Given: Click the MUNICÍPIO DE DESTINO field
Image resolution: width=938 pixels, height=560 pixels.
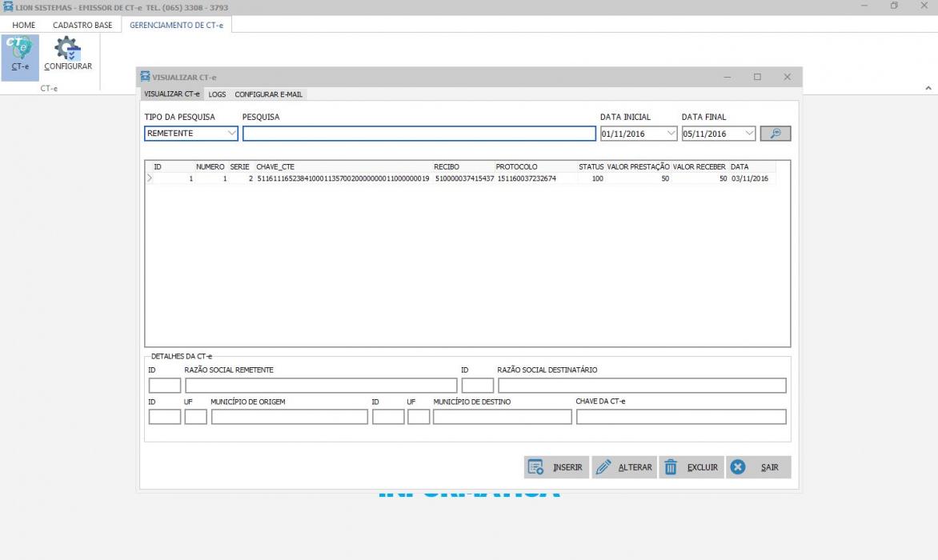Looking at the screenshot, I should point(503,417).
